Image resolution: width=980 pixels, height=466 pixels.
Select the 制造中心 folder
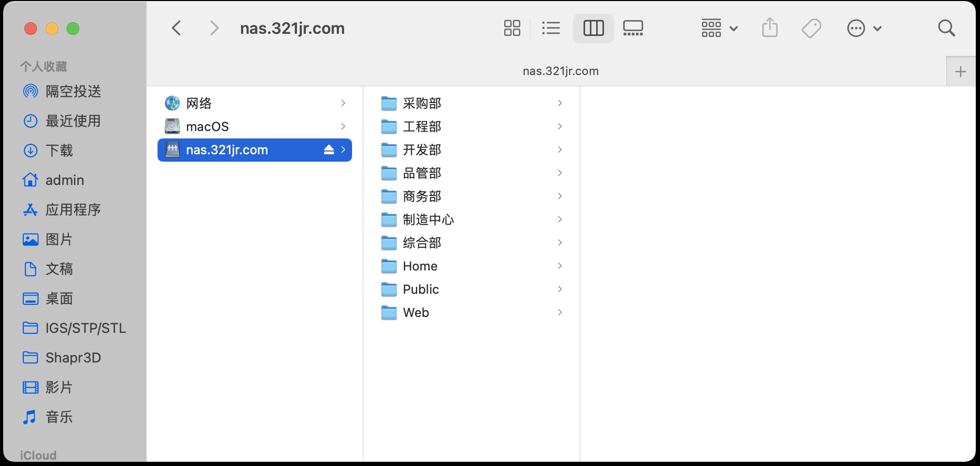click(x=471, y=219)
